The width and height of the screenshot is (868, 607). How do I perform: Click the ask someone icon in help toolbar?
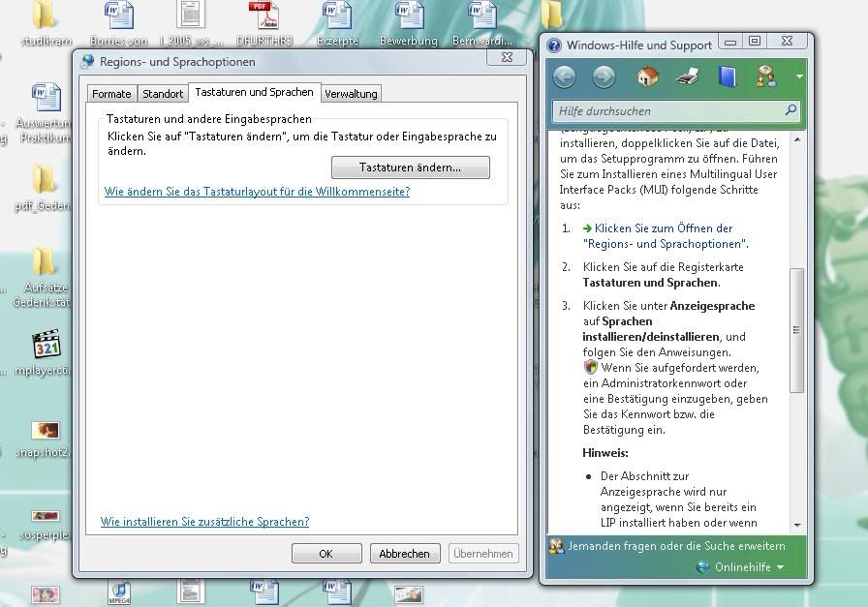[766, 76]
